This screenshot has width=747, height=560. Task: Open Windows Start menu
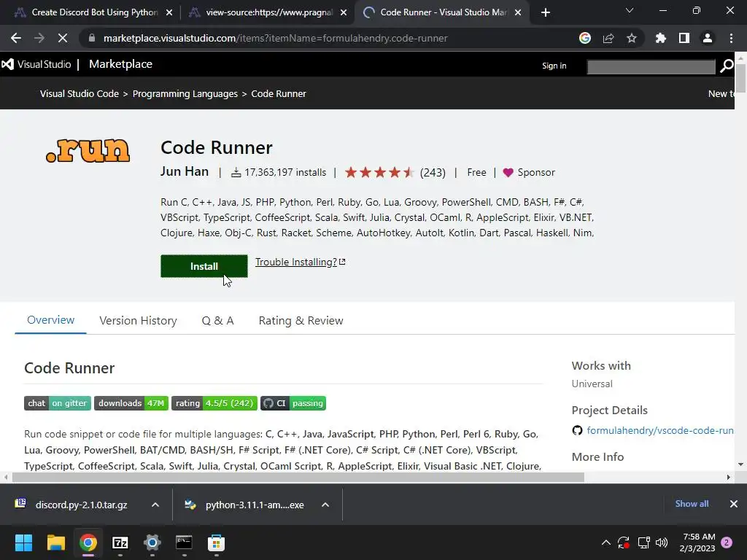[23, 542]
